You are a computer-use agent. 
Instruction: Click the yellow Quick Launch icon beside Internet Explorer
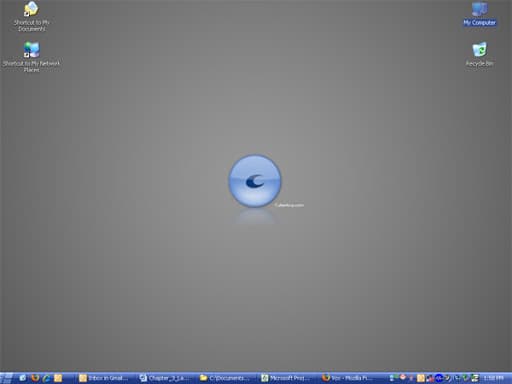58,378
